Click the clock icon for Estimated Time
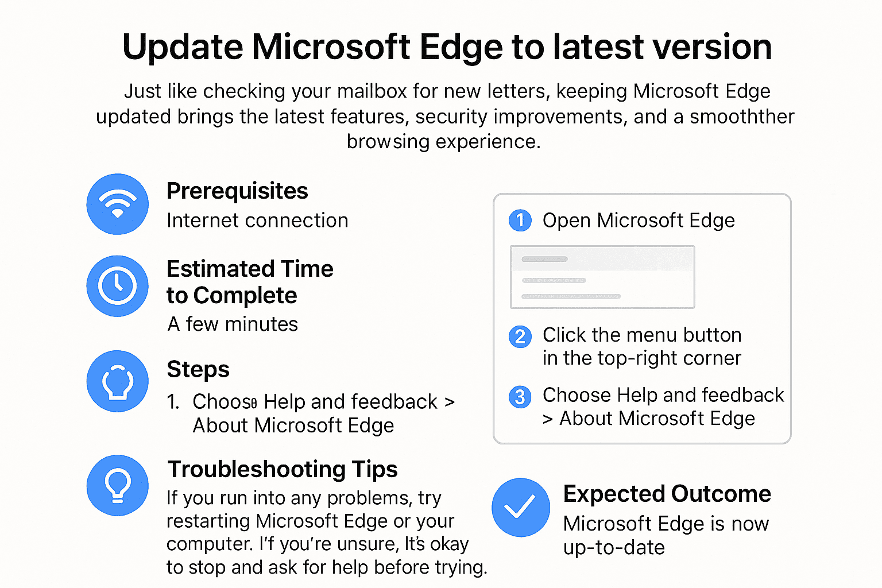Screen dimensions: 882x588 click(x=118, y=286)
